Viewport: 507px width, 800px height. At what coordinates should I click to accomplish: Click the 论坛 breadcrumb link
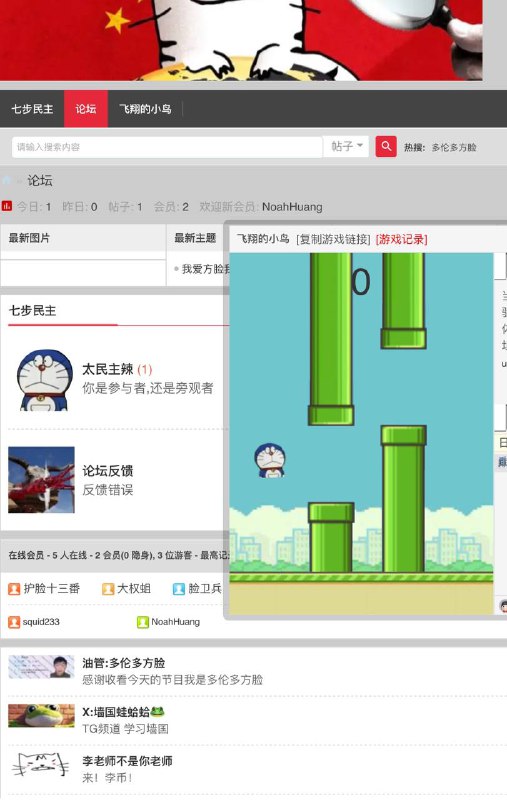[40, 180]
